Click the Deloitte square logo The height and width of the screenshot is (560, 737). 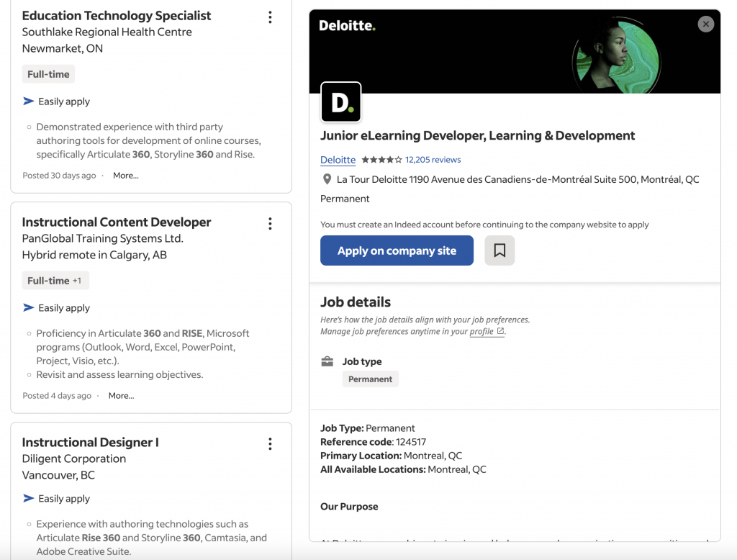coord(340,102)
